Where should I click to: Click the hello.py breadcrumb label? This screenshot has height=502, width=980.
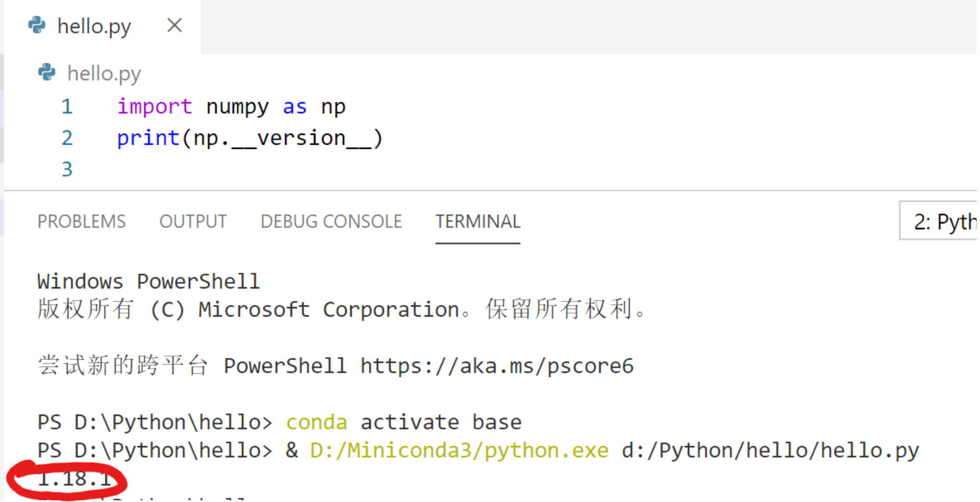tap(104, 73)
